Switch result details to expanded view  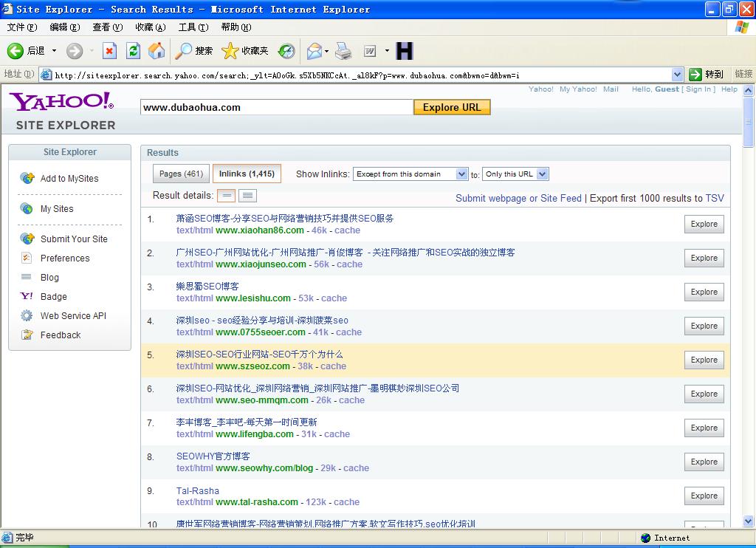point(247,196)
